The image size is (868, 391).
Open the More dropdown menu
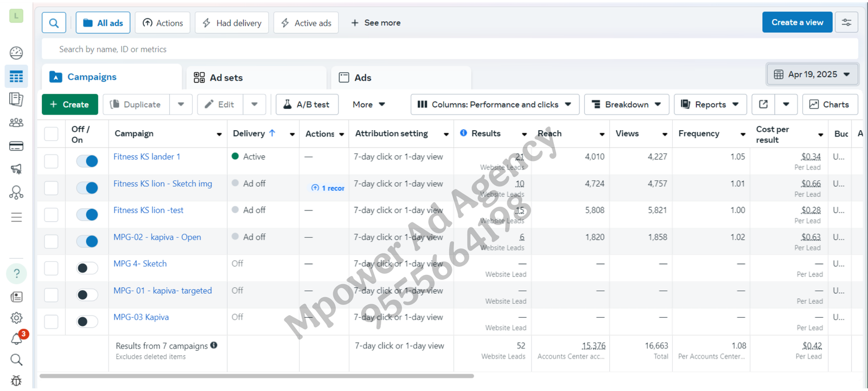pos(369,104)
